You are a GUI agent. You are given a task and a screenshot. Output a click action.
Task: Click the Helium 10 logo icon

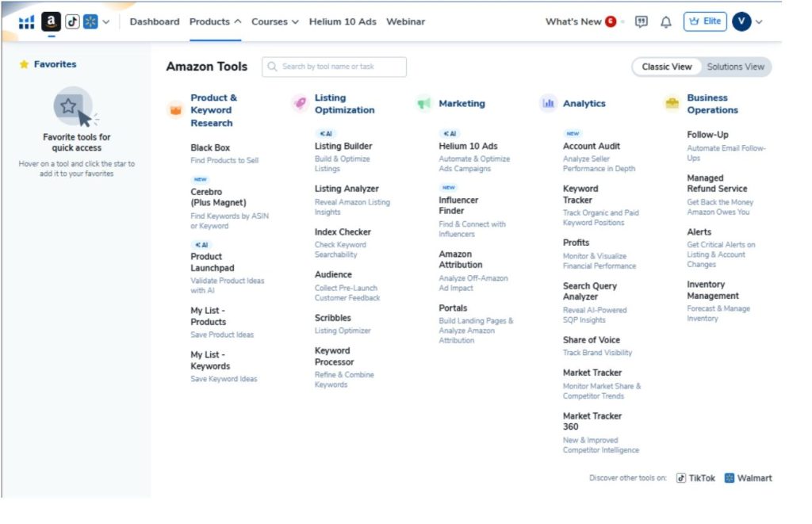26,21
